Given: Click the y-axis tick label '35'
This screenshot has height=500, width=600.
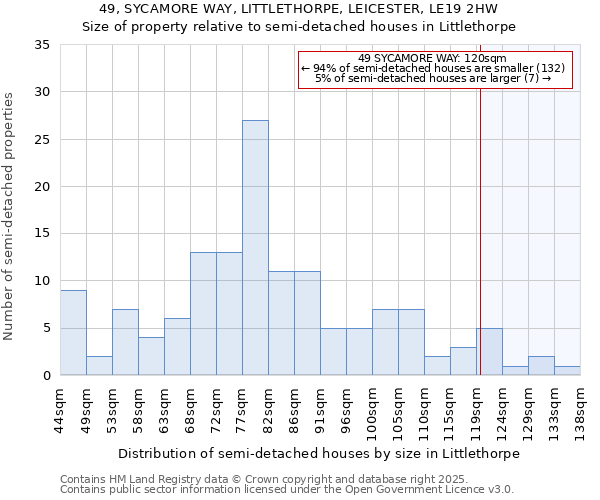Looking at the screenshot, I should tap(42, 45).
